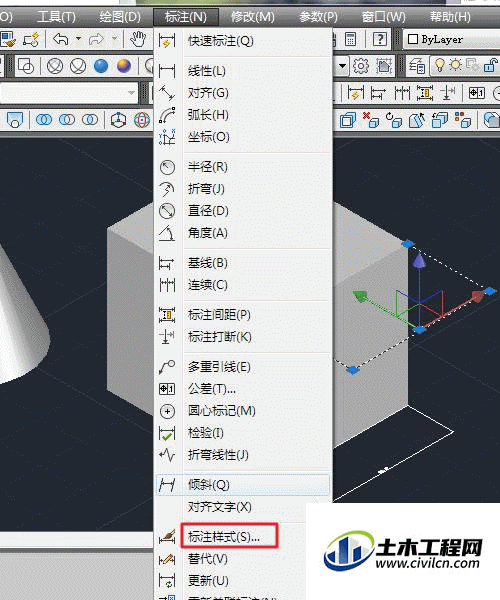This screenshot has height=600, width=500.
Task: Click the intersect solids icon
Action: point(90,120)
